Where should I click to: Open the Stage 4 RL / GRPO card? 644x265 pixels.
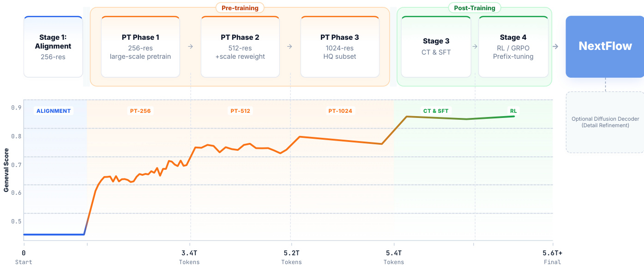point(513,47)
